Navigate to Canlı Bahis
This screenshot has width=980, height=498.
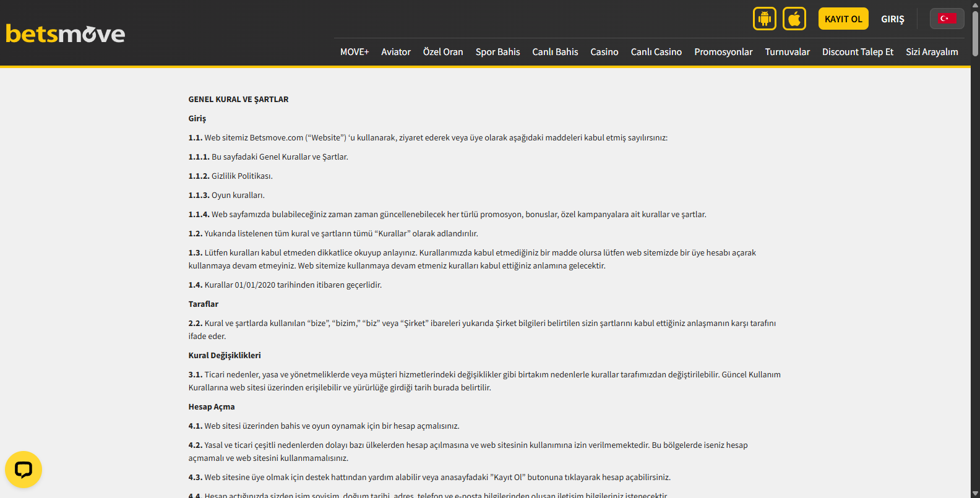(555, 52)
